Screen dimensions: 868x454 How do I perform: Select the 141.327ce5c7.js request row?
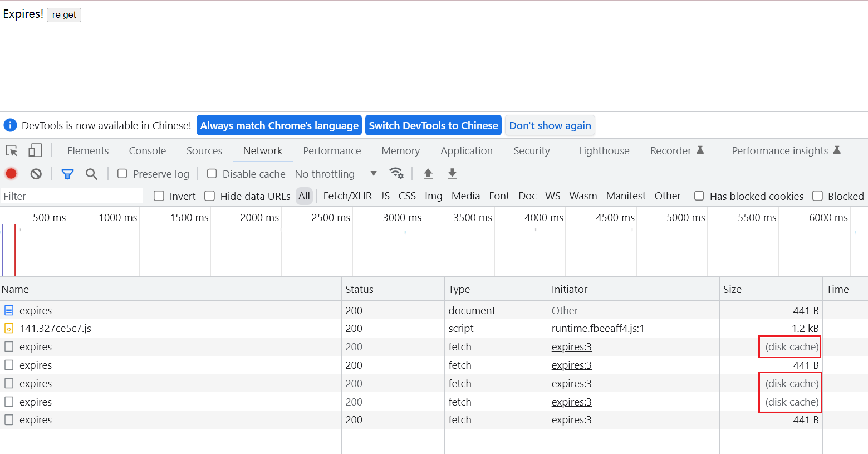click(434, 328)
